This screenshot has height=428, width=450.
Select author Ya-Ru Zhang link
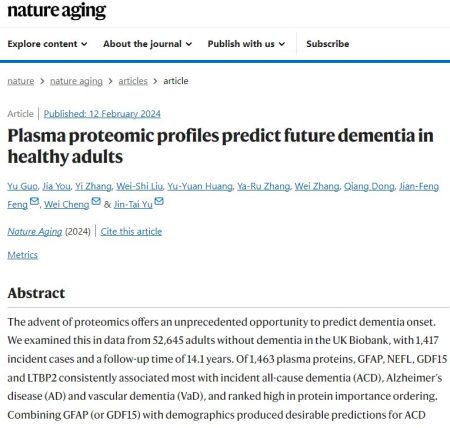pos(263,186)
